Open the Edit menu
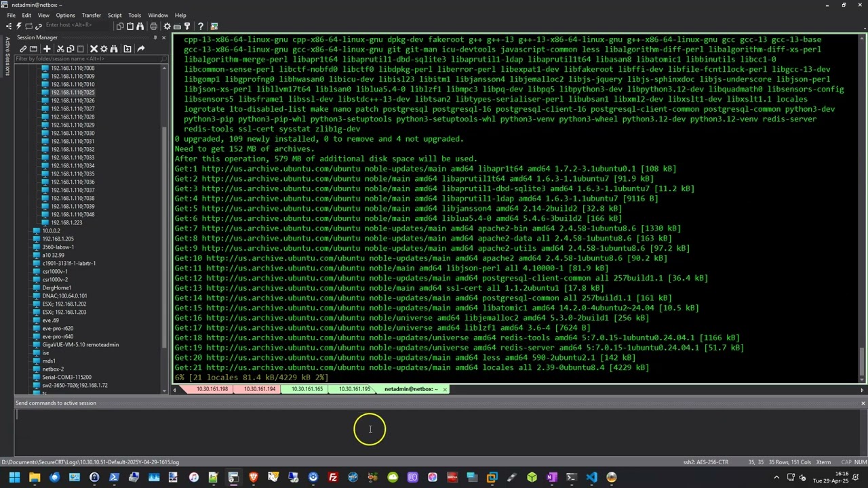 click(26, 15)
